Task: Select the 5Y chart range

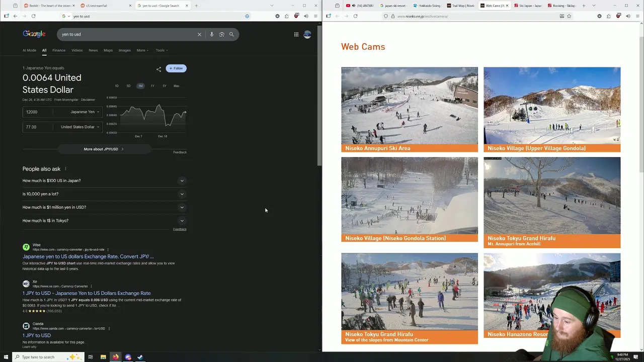Action: coord(165,86)
